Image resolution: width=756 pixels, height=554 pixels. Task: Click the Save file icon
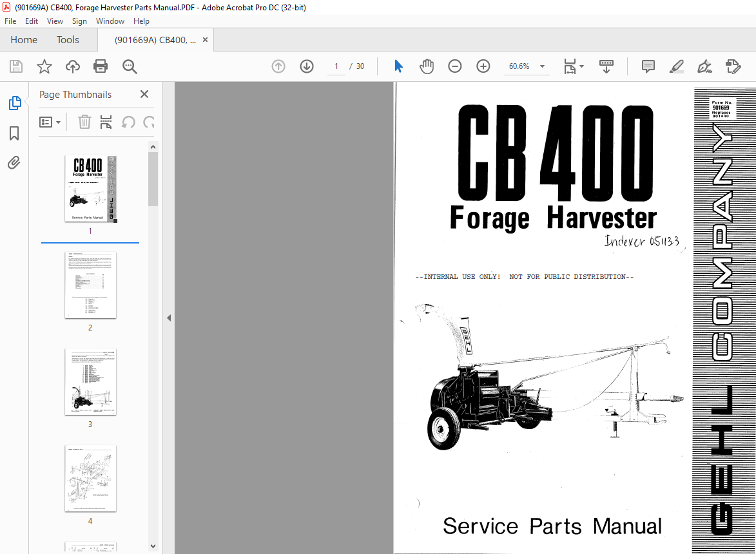pyautogui.click(x=16, y=66)
